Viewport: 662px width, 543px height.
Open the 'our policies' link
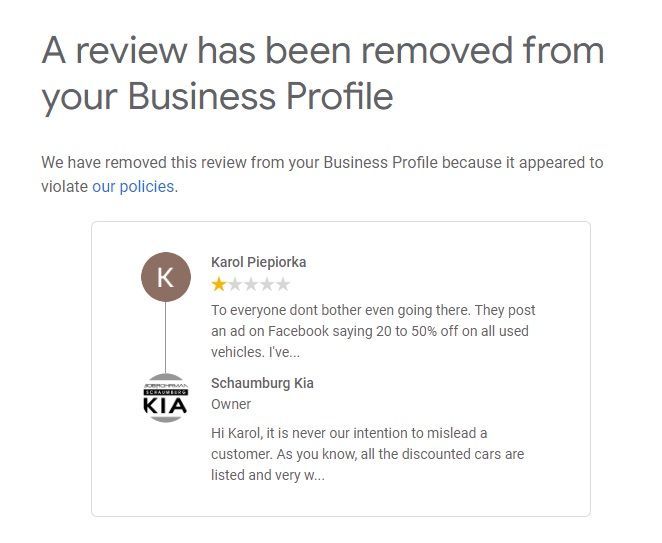(x=133, y=186)
